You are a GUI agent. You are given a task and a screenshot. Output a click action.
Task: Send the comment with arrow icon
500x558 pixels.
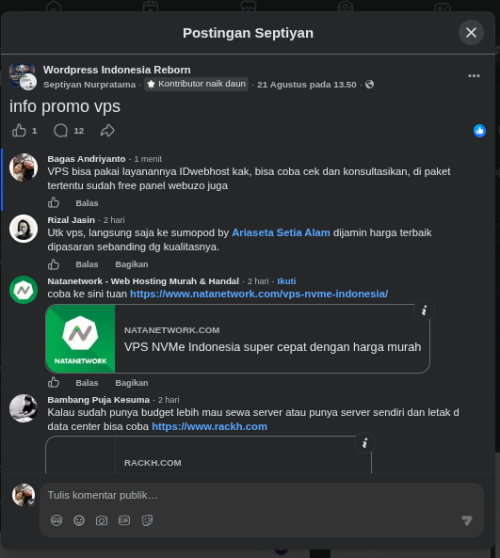click(467, 520)
